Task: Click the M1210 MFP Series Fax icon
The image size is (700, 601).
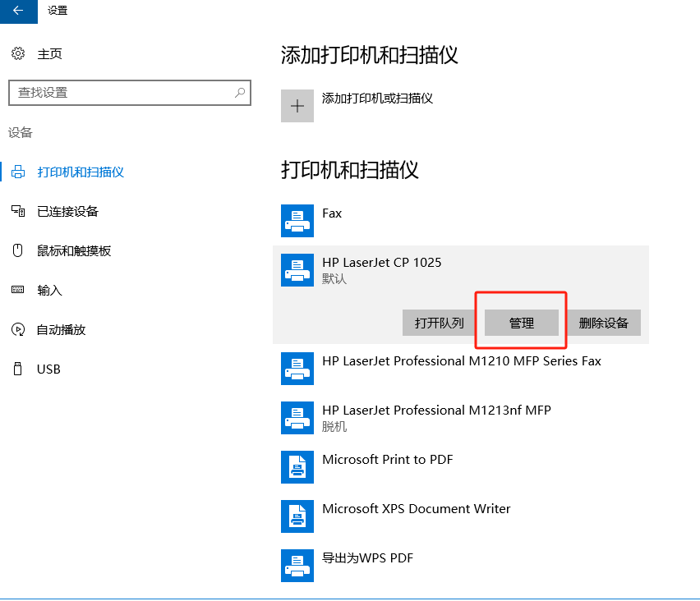Action: pyautogui.click(x=297, y=369)
